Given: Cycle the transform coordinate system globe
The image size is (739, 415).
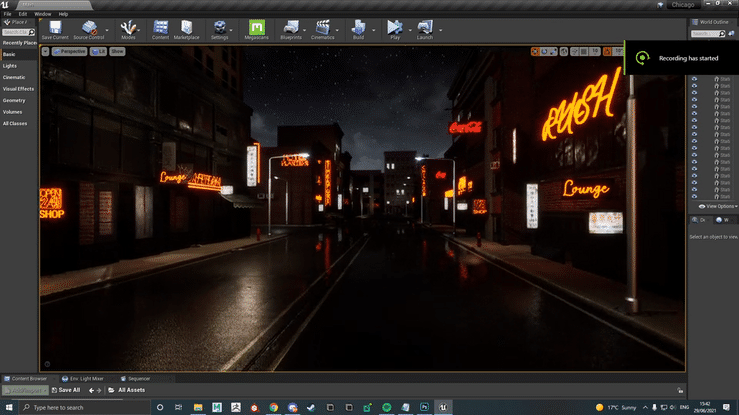Looking at the screenshot, I should [x=564, y=51].
